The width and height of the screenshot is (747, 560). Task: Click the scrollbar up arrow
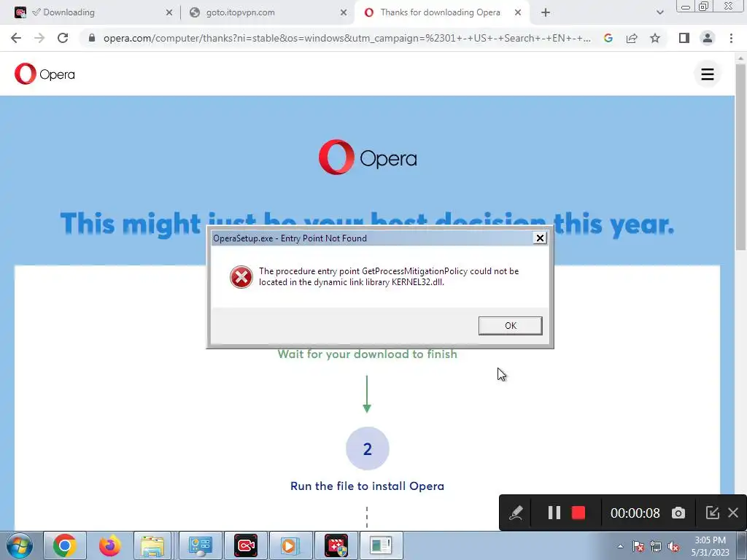(x=740, y=57)
